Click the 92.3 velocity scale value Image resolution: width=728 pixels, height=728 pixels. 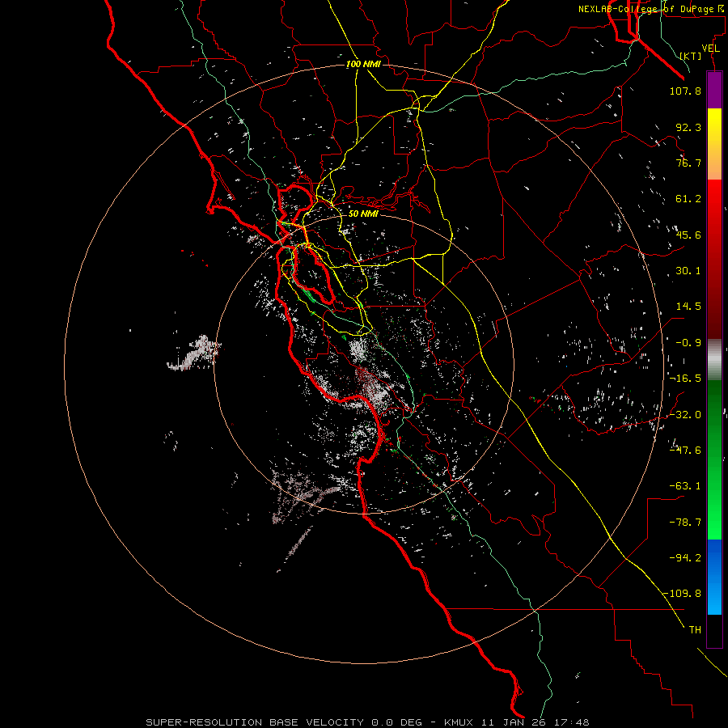tap(688, 127)
